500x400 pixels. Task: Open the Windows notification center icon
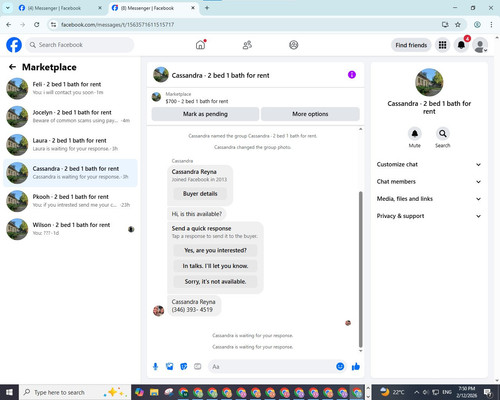(x=488, y=392)
